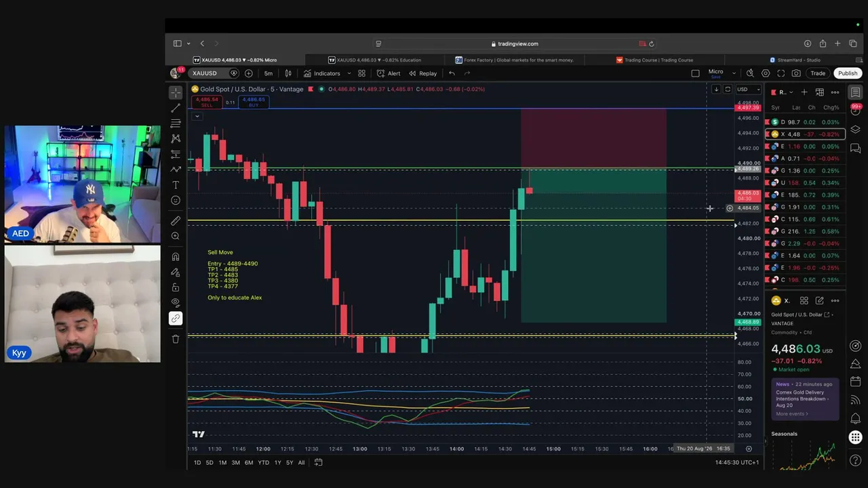Toggle the Safari sidebar
This screenshot has width=868, height=488.
tap(177, 43)
